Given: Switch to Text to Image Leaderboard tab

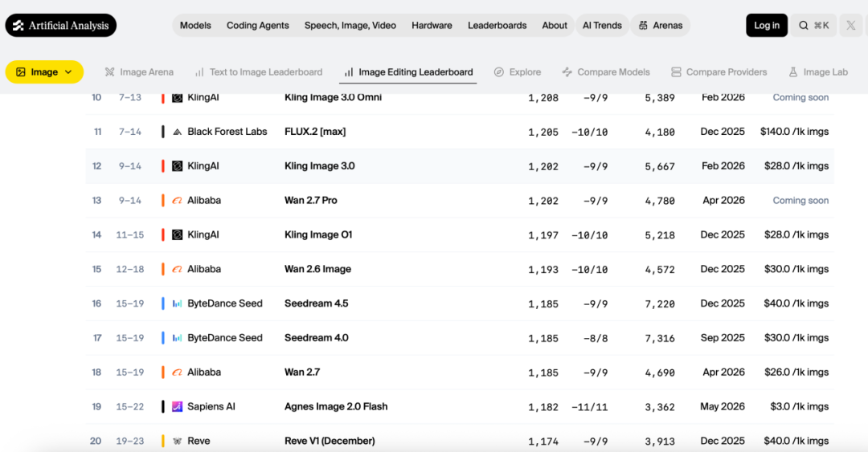Looking at the screenshot, I should pyautogui.click(x=259, y=72).
